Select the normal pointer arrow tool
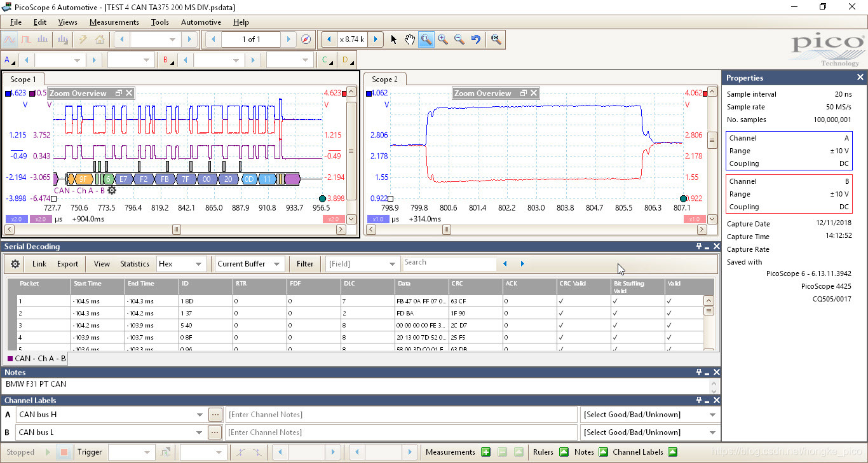This screenshot has height=463, width=868. pyautogui.click(x=393, y=39)
